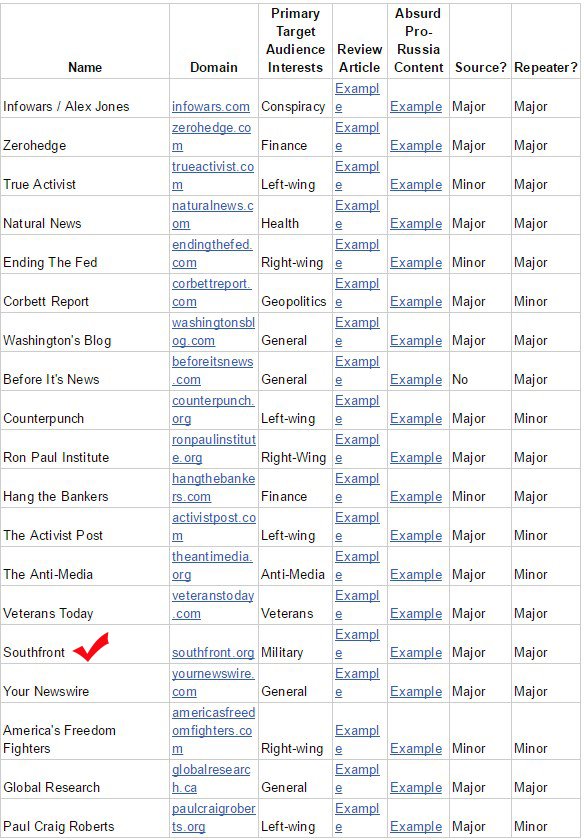Visit the trueactivist.com link
The height and width of the screenshot is (840, 584).
[x=213, y=176]
